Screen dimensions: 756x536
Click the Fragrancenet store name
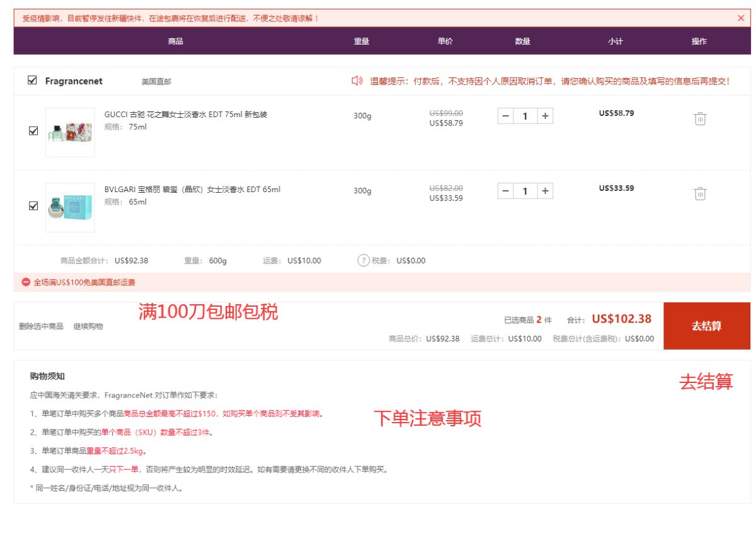[74, 81]
